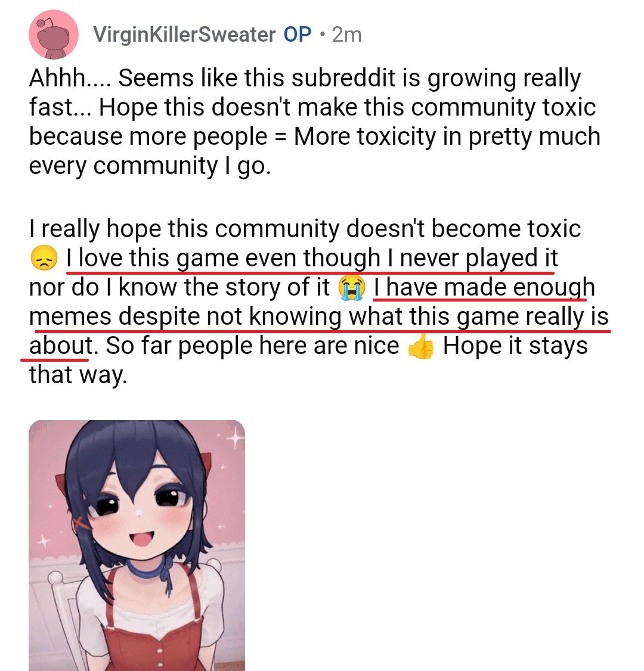
Task: Click the sad face emoji
Action: [x=44, y=259]
